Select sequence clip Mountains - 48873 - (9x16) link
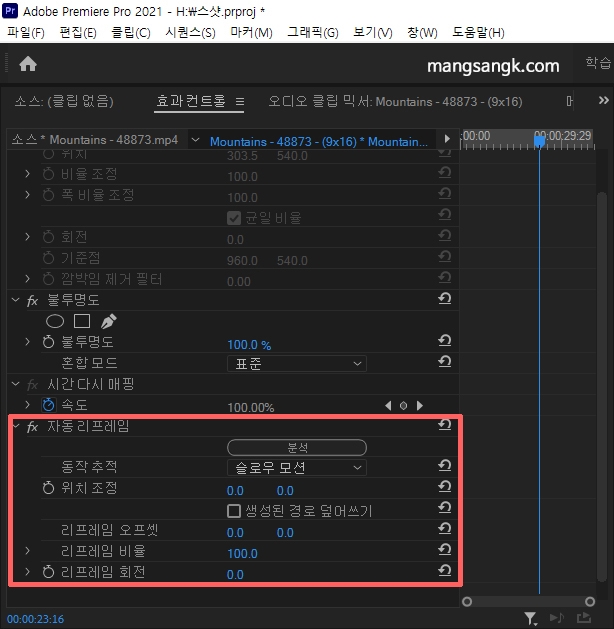Image resolution: width=614 pixels, height=629 pixels. click(318, 142)
